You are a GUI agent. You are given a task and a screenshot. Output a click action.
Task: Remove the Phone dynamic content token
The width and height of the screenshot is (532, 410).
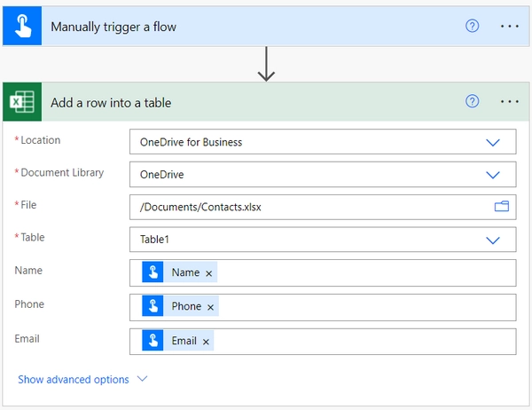tap(210, 307)
